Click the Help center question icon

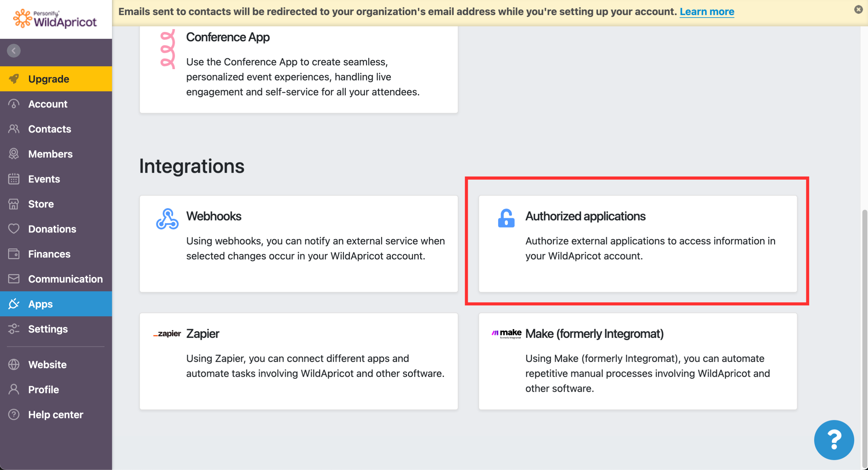pyautogui.click(x=14, y=414)
